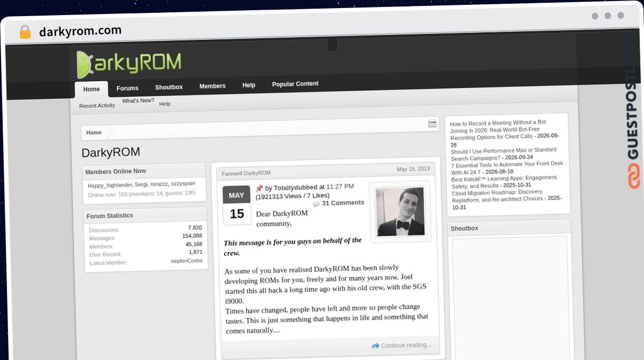The height and width of the screenshot is (360, 644).
Task: Click the Help sub-navigation link
Action: [165, 104]
